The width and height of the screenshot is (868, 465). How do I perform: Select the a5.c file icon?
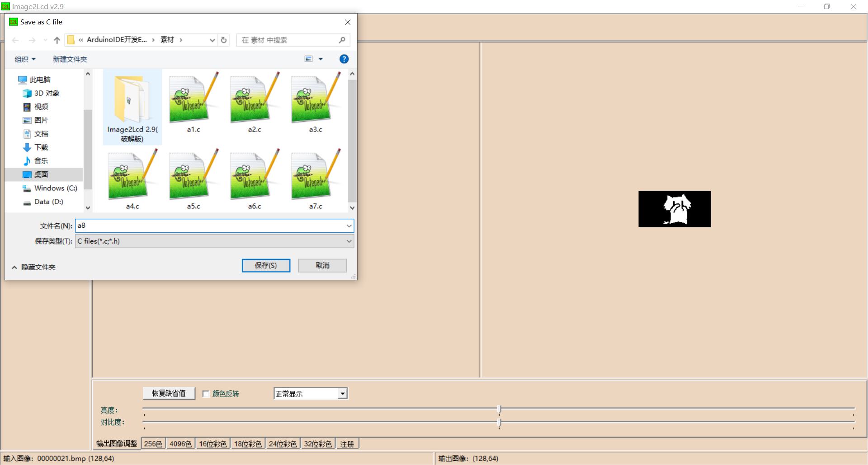pyautogui.click(x=193, y=175)
